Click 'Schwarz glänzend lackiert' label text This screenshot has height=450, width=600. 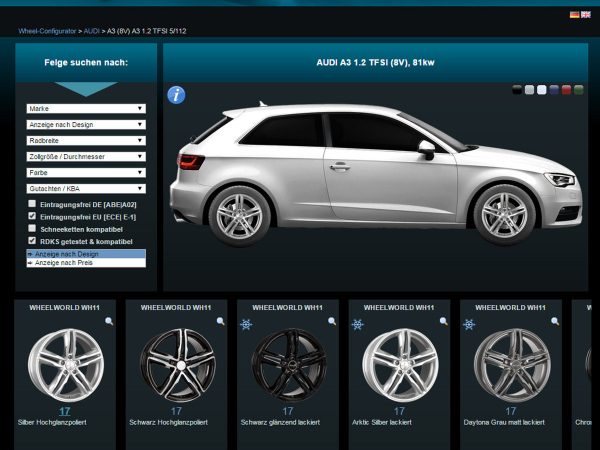point(280,422)
